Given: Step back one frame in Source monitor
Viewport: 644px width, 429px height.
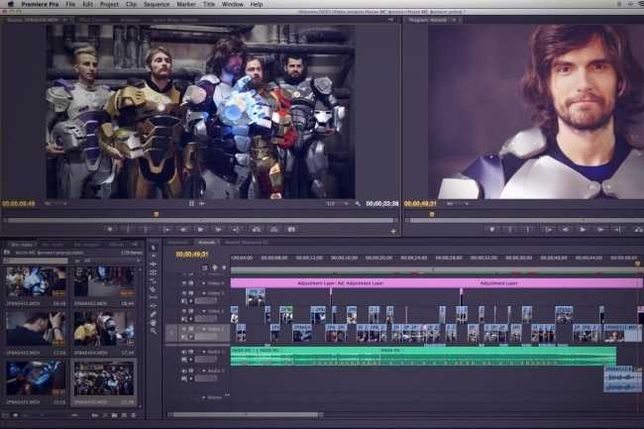Looking at the screenshot, I should click(183, 229).
